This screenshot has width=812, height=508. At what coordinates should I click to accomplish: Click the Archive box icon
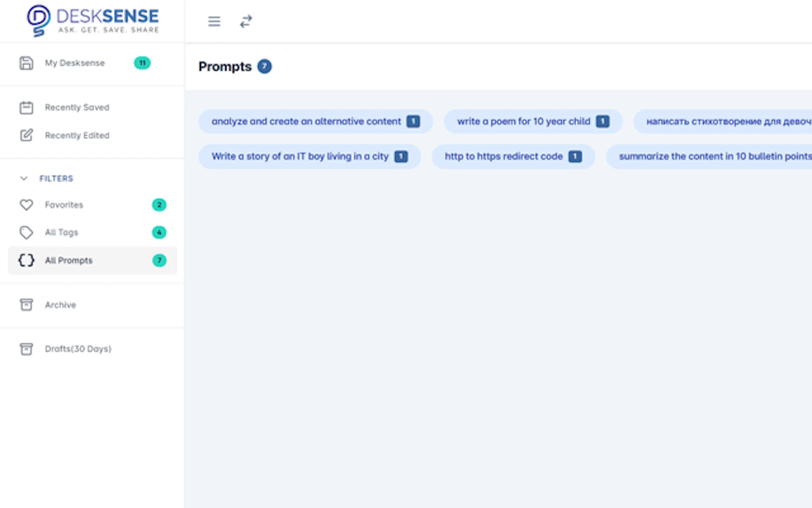(26, 305)
